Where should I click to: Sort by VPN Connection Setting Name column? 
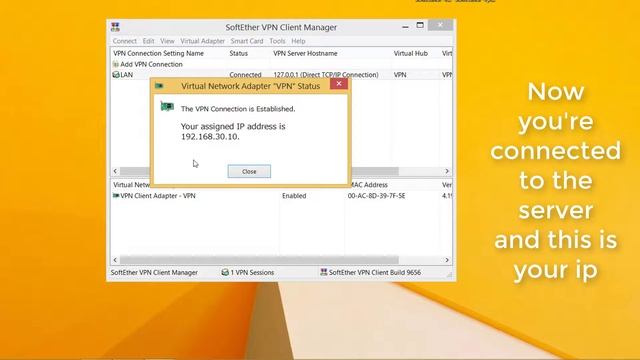point(158,53)
